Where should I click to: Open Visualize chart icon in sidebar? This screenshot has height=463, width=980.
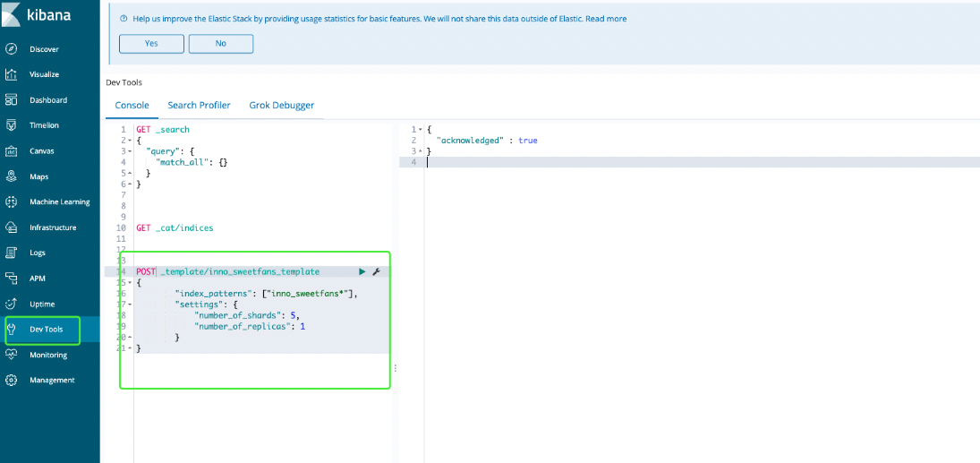coord(12,74)
